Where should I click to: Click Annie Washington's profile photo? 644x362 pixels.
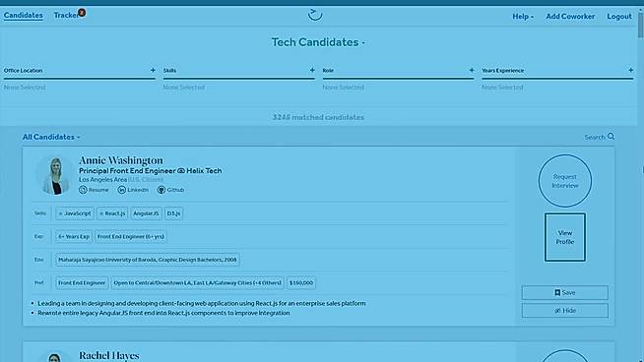(x=55, y=175)
